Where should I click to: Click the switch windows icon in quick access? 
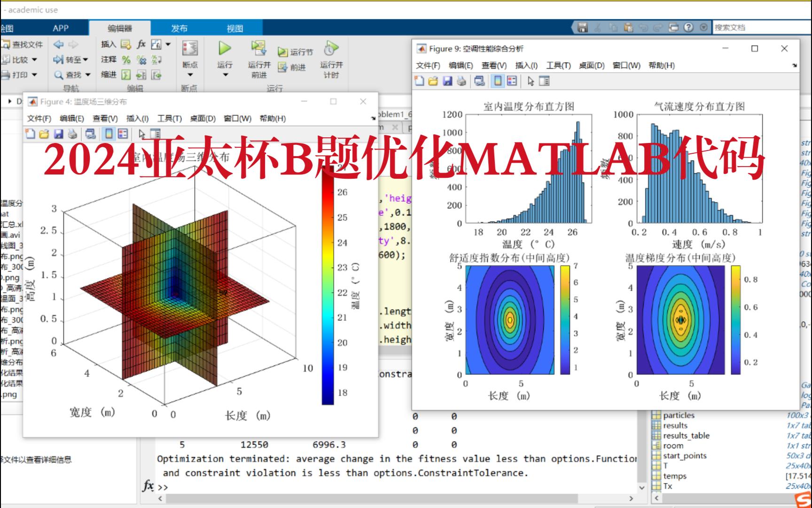coord(673,27)
